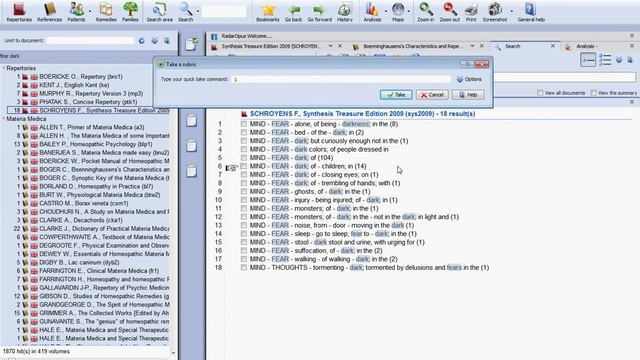
Task: Open the Patients toolbar dropdown arrow
Action: click(89, 11)
